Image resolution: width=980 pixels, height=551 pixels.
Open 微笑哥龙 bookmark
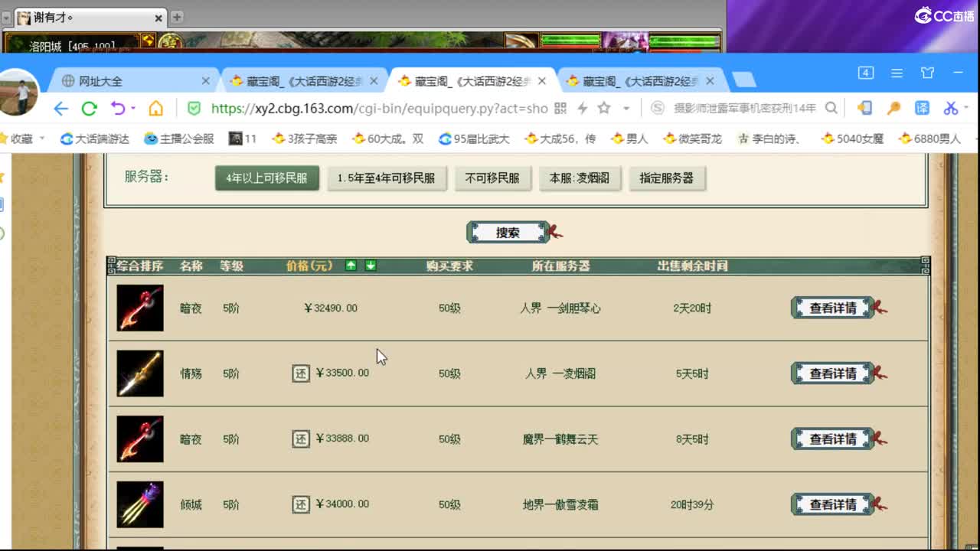(x=692, y=139)
